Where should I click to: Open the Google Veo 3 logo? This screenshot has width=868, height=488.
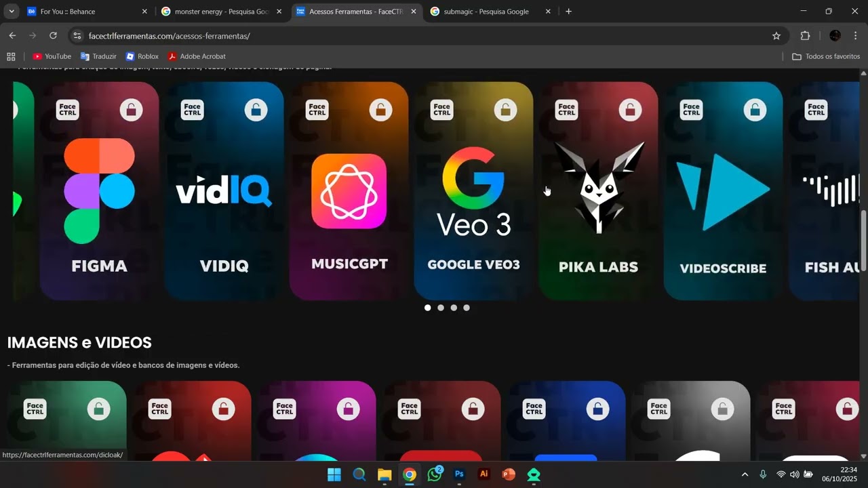click(473, 192)
